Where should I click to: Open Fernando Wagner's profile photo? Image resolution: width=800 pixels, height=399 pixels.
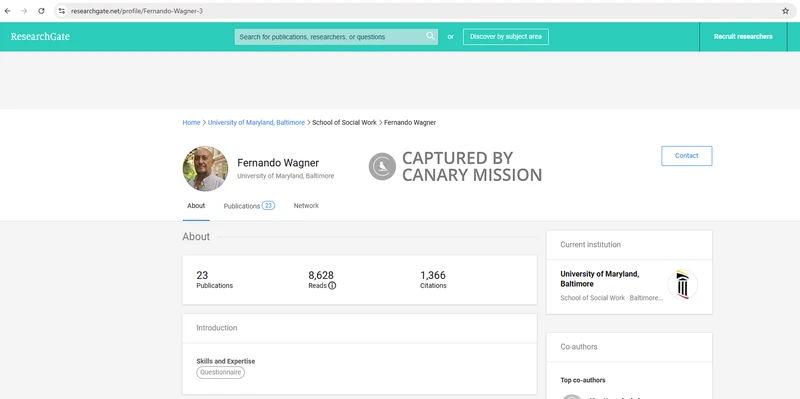pos(205,168)
